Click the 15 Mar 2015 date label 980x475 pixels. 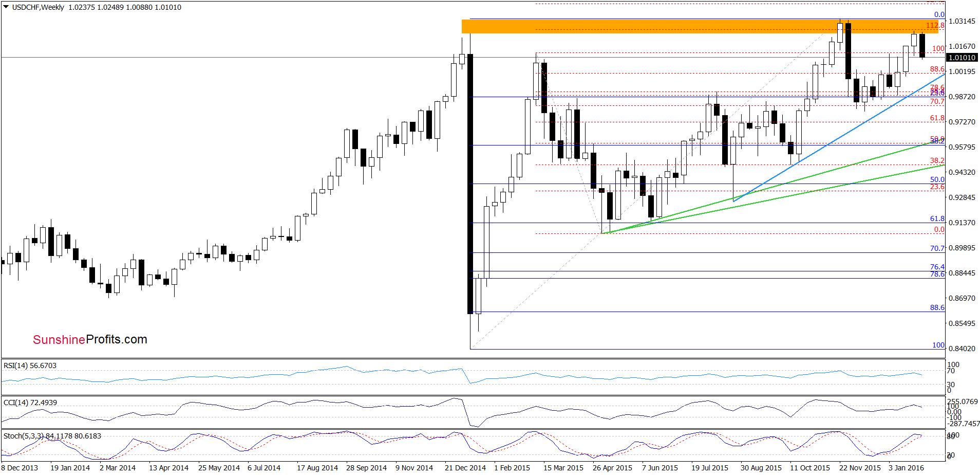point(563,468)
